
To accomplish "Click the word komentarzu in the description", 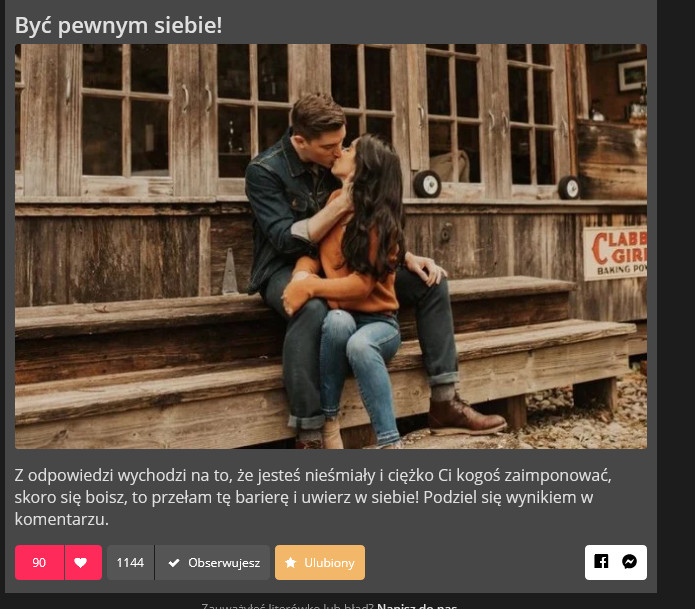I will click(x=62, y=519).
